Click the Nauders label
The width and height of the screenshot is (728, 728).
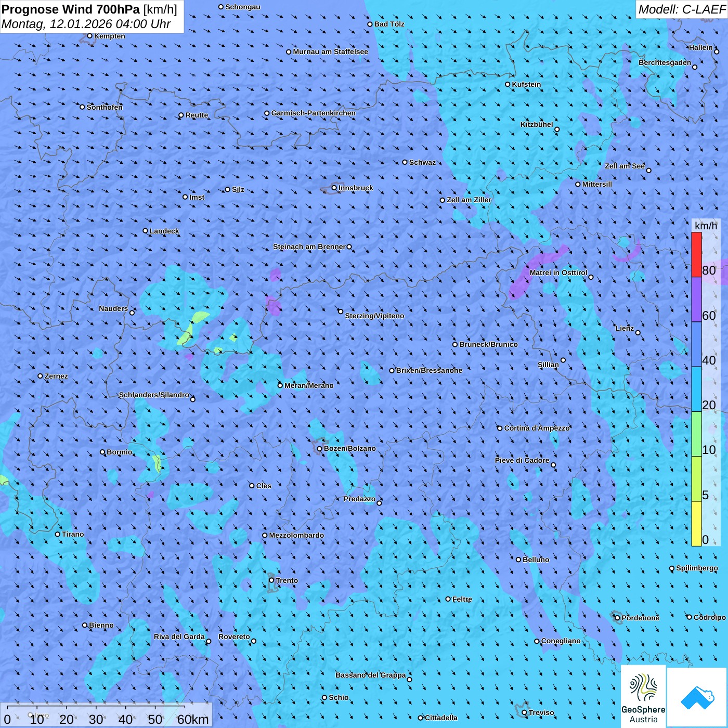pos(113,308)
